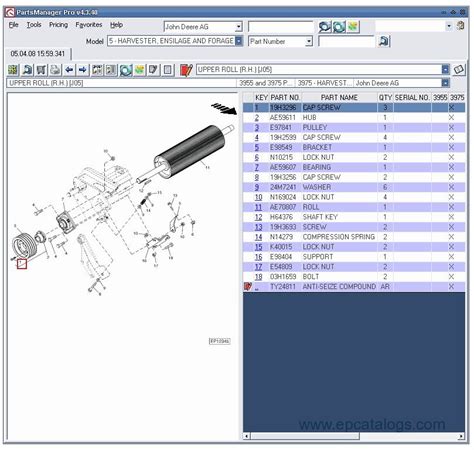
Task: Select the 05.04.08 15:59.341 tab
Action: pos(38,54)
